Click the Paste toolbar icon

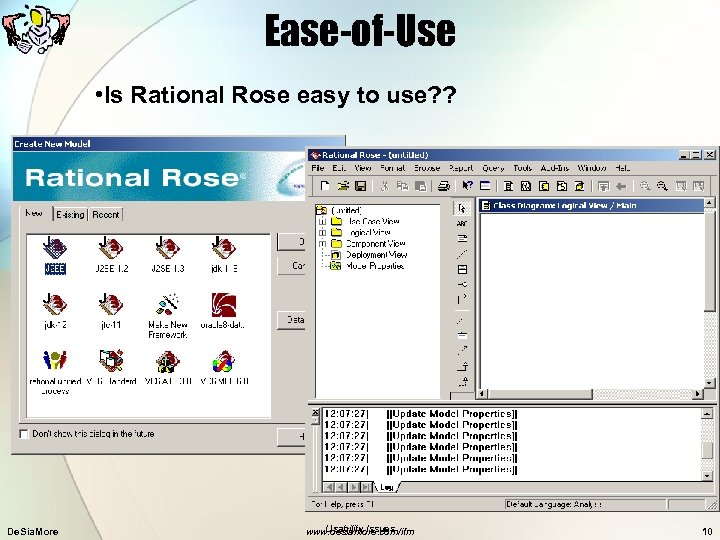pyautogui.click(x=420, y=186)
